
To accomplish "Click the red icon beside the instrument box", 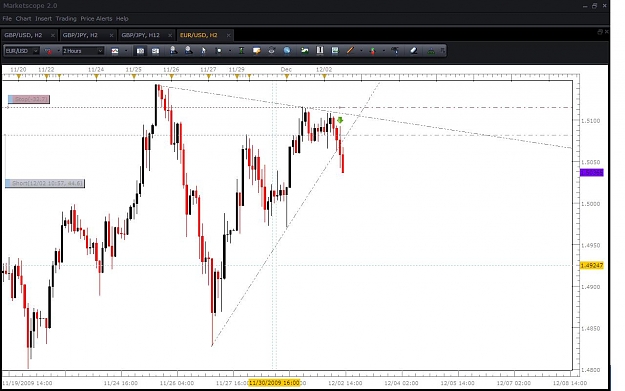I will pos(48,51).
